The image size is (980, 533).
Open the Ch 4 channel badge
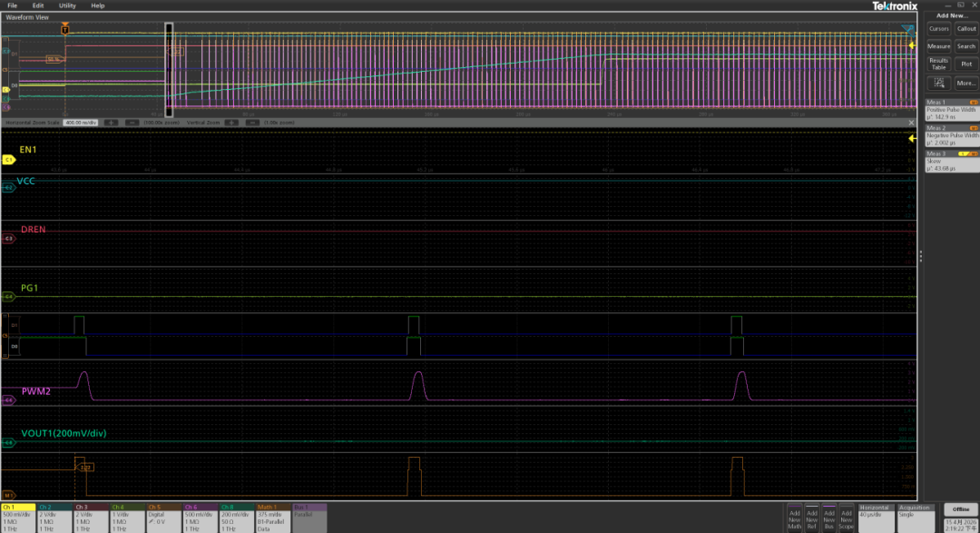point(127,518)
